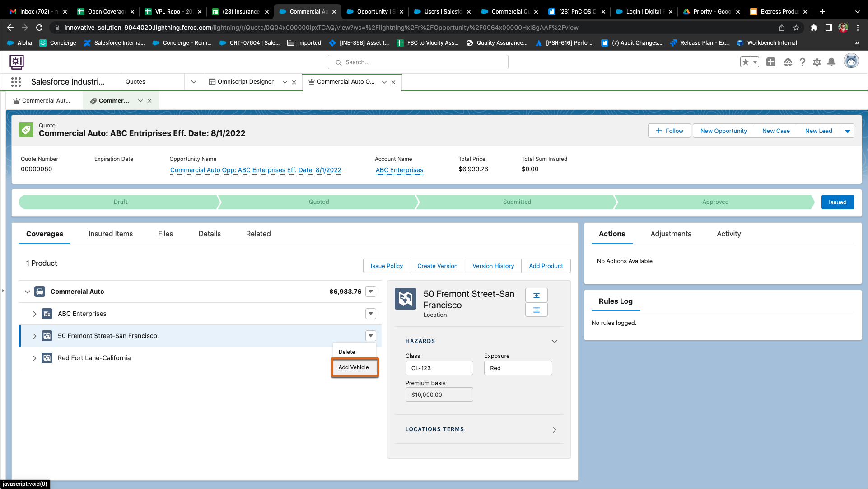Switch to the Adjustments tab

pyautogui.click(x=671, y=234)
